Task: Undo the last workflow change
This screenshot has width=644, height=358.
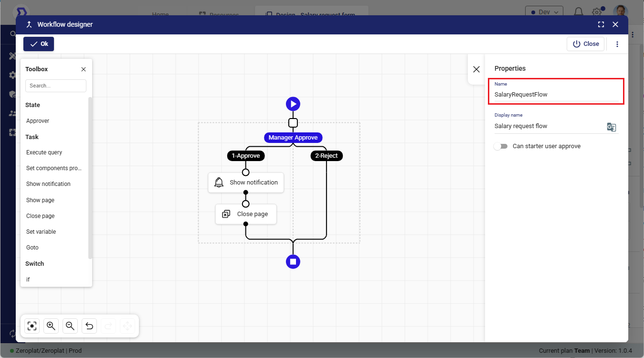Action: [x=89, y=326]
